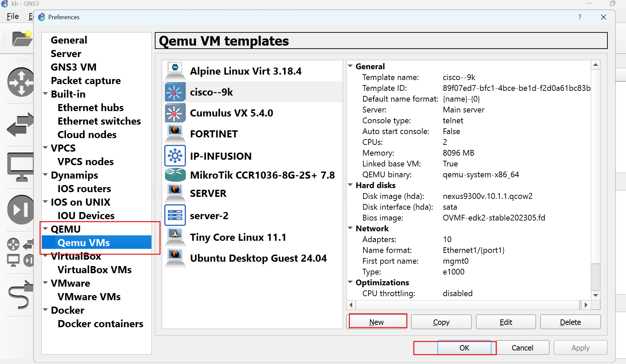This screenshot has width=626, height=364.
Task: Collapse the Optimizations property group
Action: click(351, 282)
